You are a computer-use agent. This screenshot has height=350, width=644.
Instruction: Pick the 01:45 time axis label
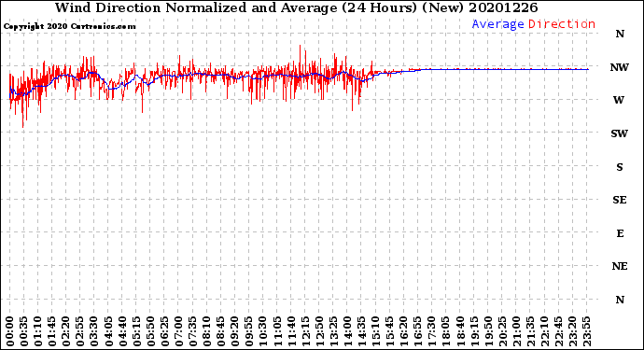point(52,331)
